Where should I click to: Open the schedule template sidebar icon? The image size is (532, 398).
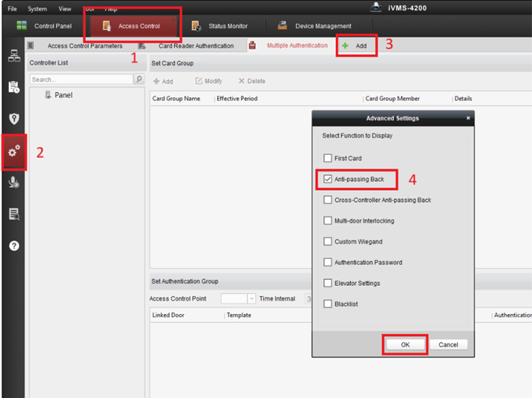point(14,88)
